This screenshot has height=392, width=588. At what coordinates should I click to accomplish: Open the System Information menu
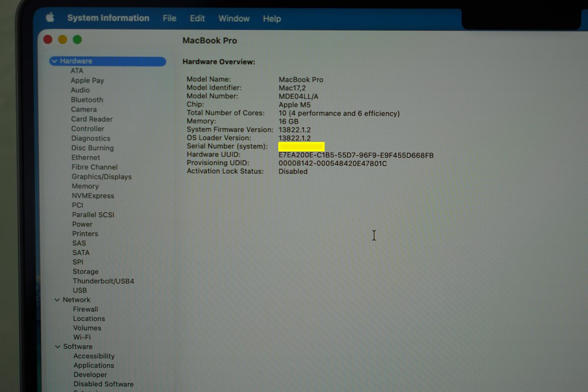(x=108, y=18)
